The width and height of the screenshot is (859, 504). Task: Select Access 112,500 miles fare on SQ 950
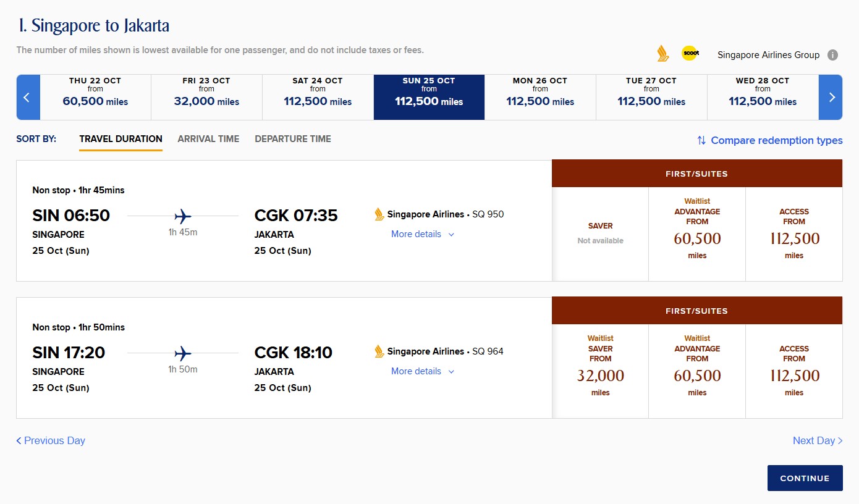coord(794,234)
